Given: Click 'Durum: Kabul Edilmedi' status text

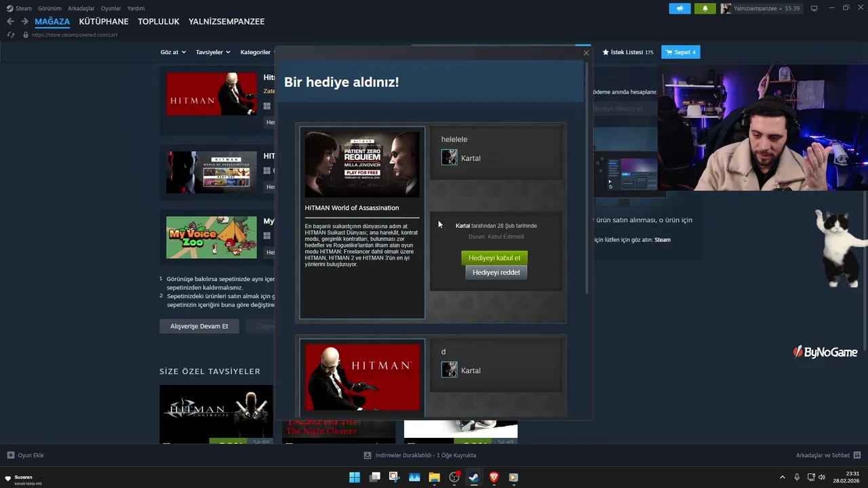Looking at the screenshot, I should point(496,237).
